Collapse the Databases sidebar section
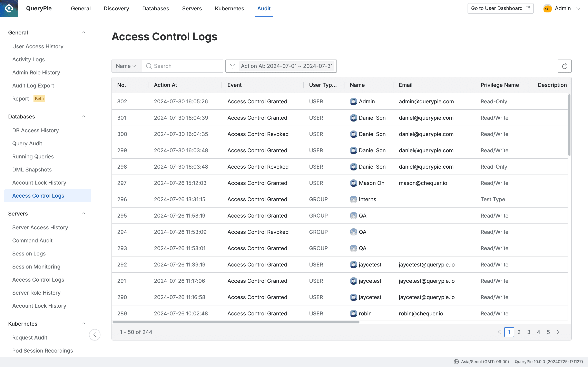The image size is (588, 367). coord(84,116)
